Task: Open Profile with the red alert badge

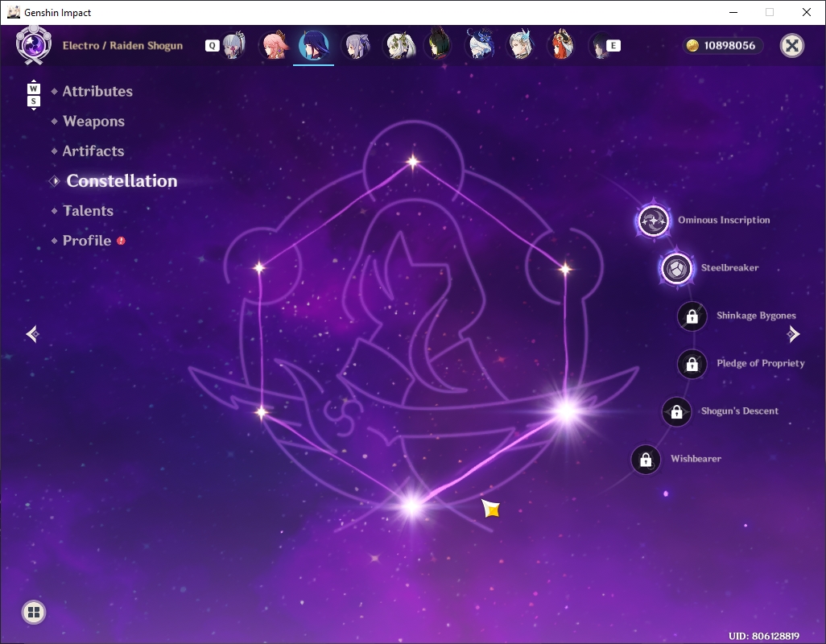Action: pos(87,241)
